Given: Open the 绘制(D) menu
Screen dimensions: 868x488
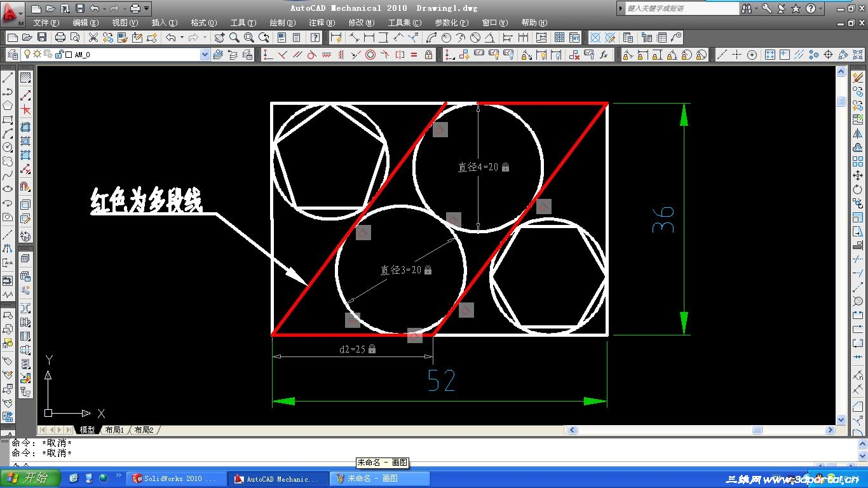Looking at the screenshot, I should point(283,23).
